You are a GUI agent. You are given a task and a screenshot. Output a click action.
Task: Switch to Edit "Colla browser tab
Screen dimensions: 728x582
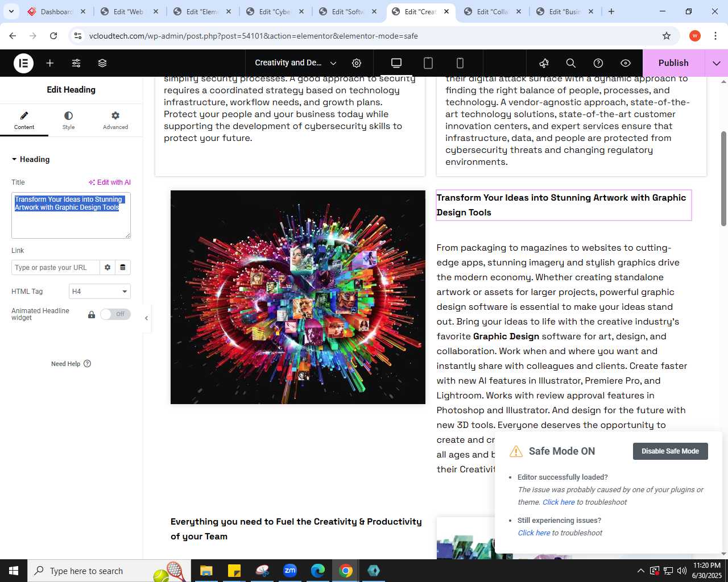coord(493,11)
